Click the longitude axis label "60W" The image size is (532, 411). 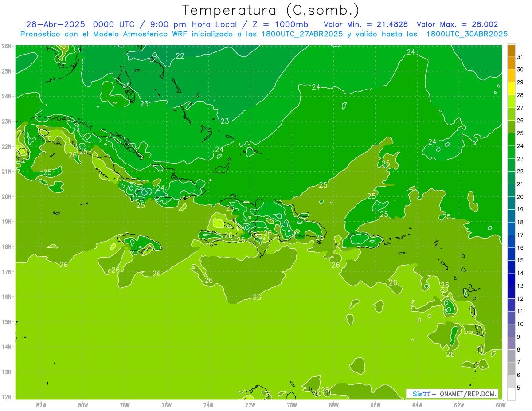501,405
